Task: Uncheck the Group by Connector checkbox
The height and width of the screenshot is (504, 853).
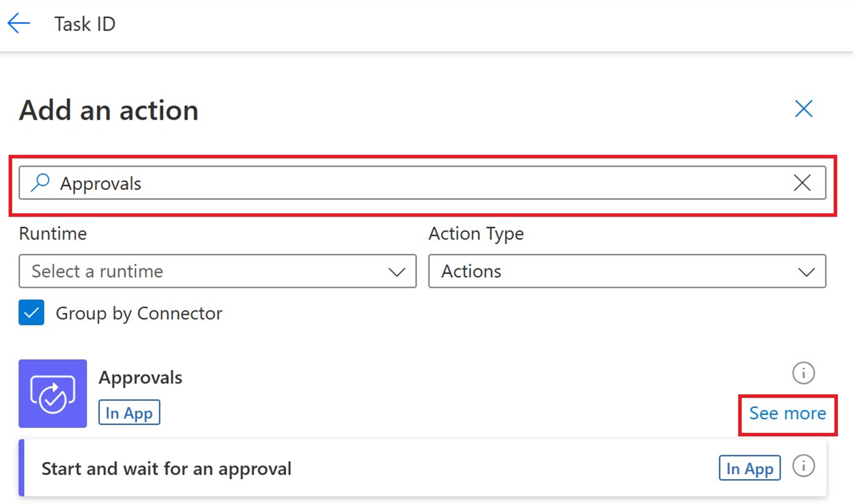Action: tap(30, 313)
